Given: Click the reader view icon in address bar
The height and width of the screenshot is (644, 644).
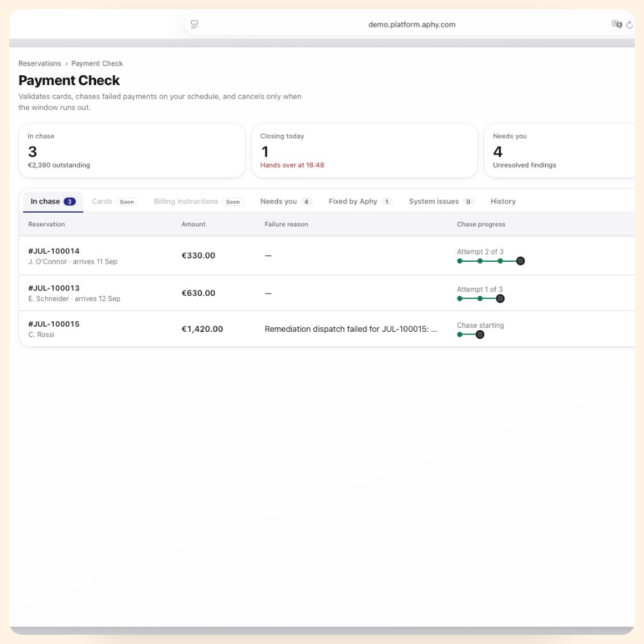Looking at the screenshot, I should (194, 25).
